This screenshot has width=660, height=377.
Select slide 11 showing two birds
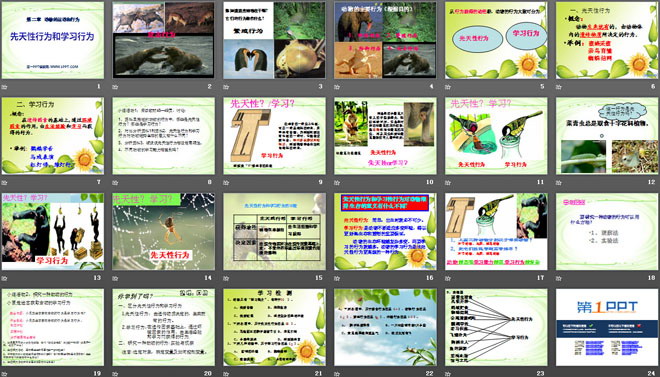[x=496, y=136]
